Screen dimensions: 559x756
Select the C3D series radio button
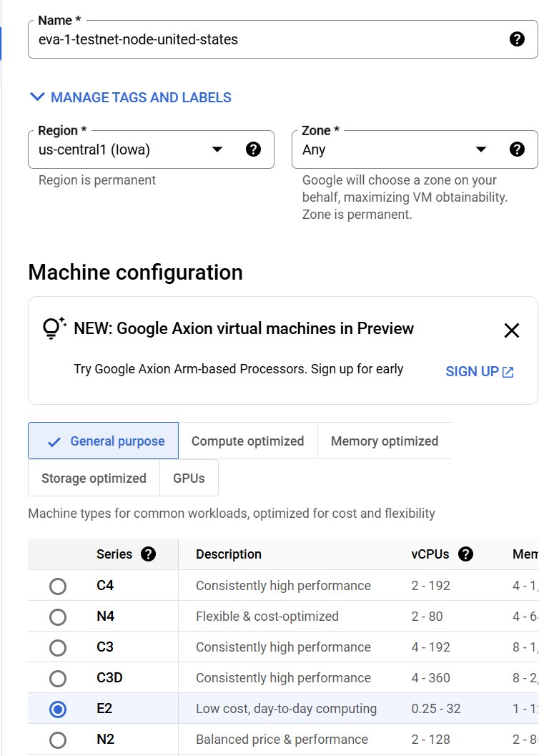tap(58, 678)
